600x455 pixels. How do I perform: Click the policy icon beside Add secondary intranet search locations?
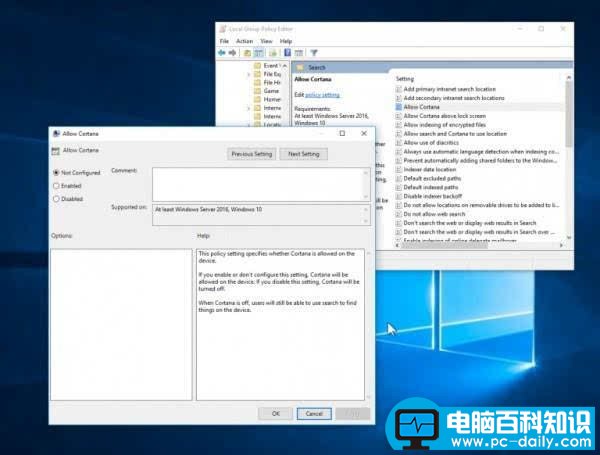click(398, 98)
